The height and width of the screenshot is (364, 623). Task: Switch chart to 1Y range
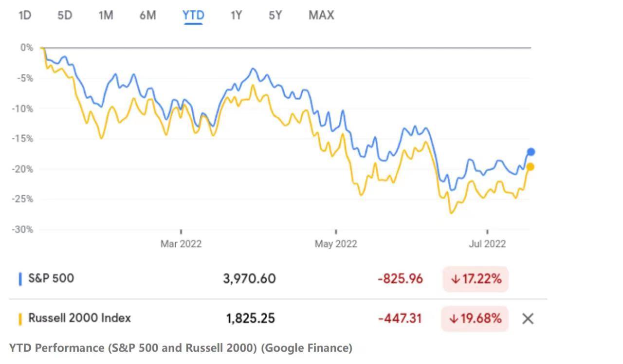click(236, 16)
